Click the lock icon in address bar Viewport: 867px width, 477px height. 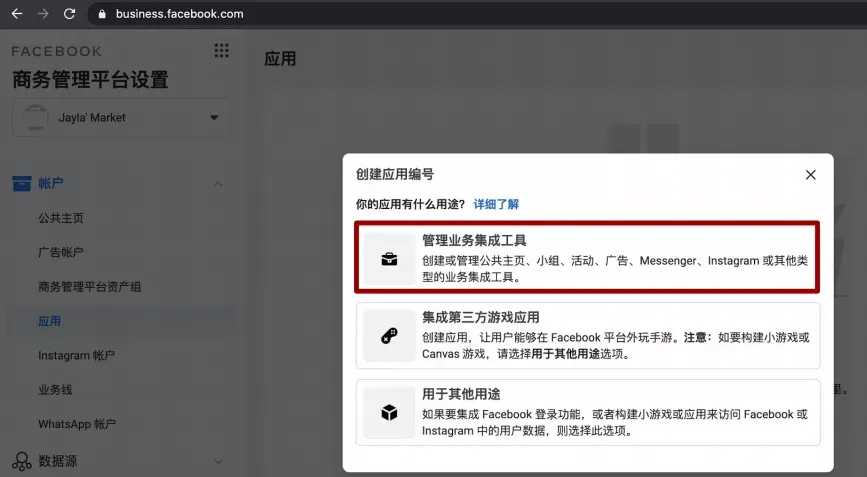pos(102,14)
